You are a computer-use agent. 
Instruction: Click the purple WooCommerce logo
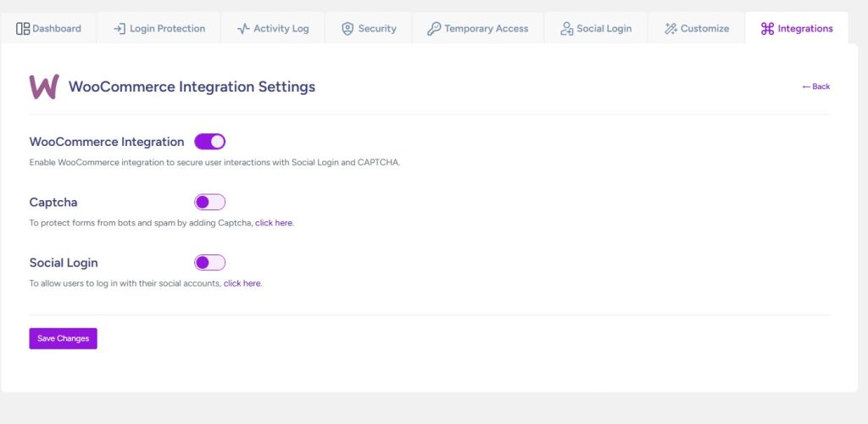pyautogui.click(x=44, y=86)
